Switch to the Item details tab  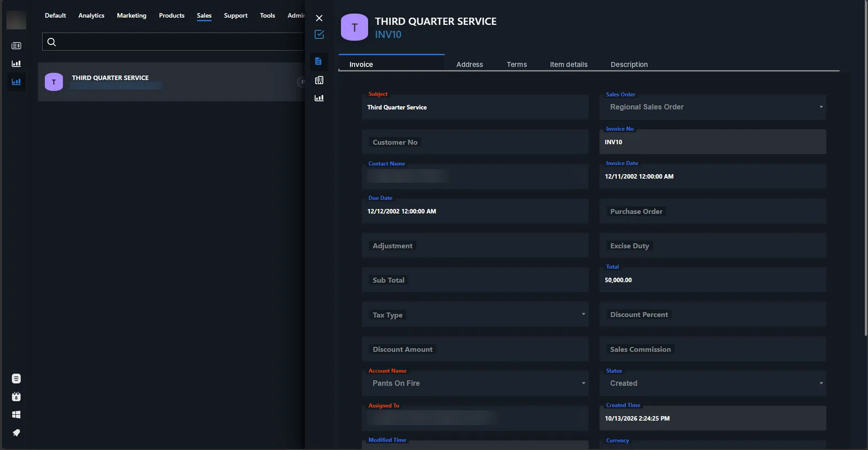click(x=569, y=64)
